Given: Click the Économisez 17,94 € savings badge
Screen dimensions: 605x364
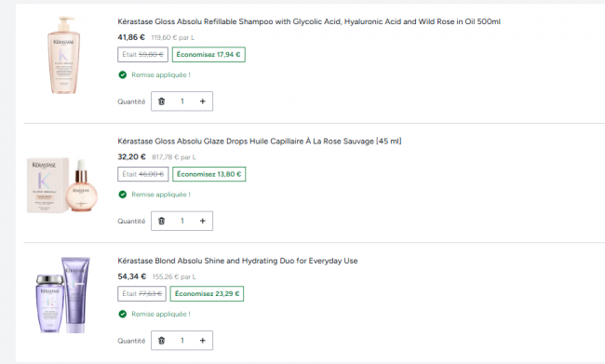Looking at the screenshot, I should point(208,54).
